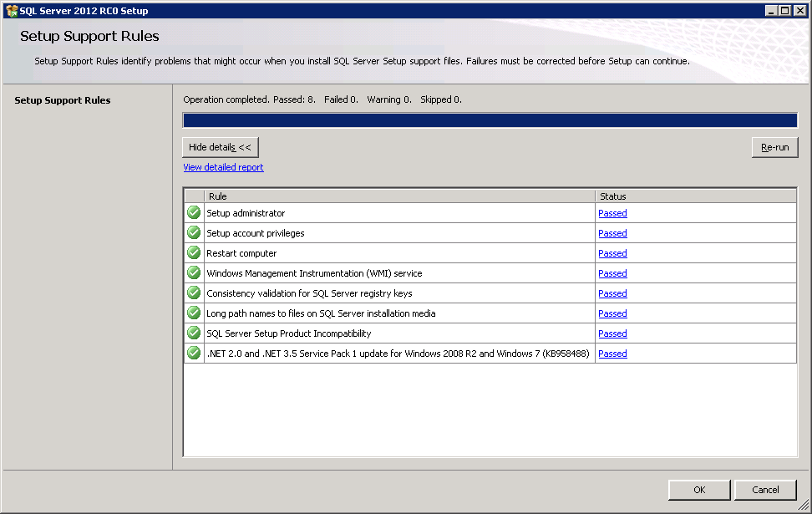Click green check icon beside WMI service rule
Screen dimensions: 812x514
point(194,273)
